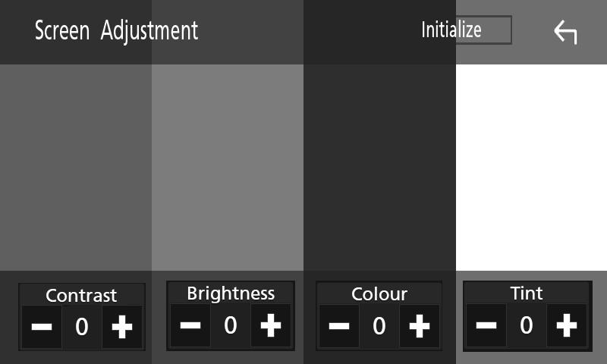
Task: Decrease the Contrast value with minus
Action: click(x=42, y=327)
